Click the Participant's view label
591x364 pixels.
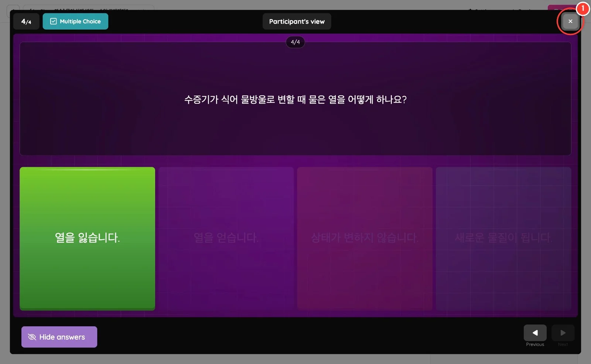[x=297, y=21]
